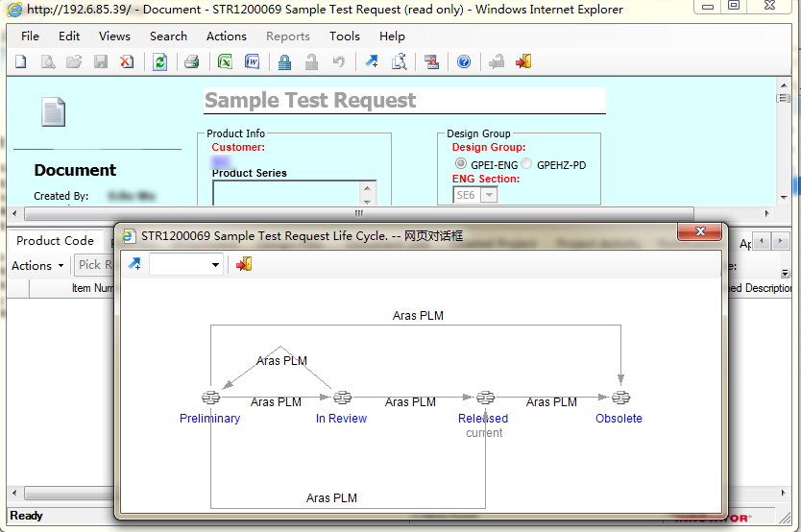Select the GPEI-ENG design group radio button
Image resolution: width=801 pixels, height=532 pixels.
click(x=461, y=163)
